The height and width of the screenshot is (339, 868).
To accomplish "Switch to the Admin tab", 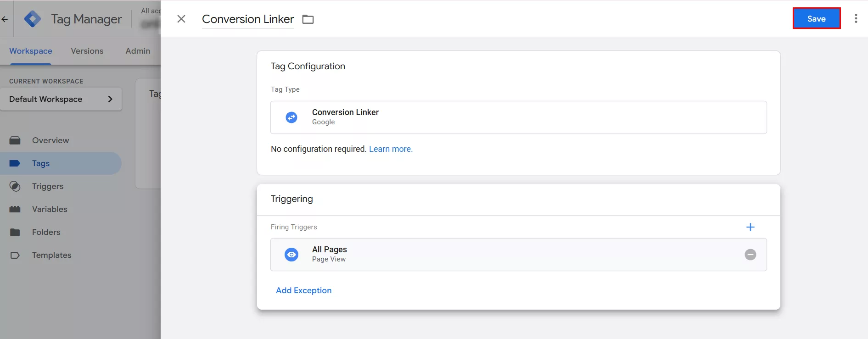I will 138,51.
